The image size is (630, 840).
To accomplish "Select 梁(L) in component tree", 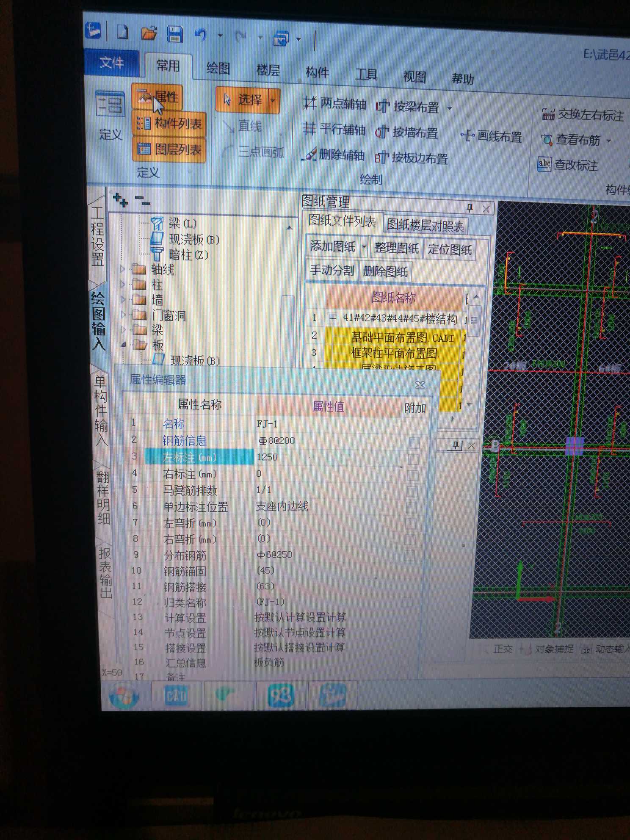I will coord(174,223).
